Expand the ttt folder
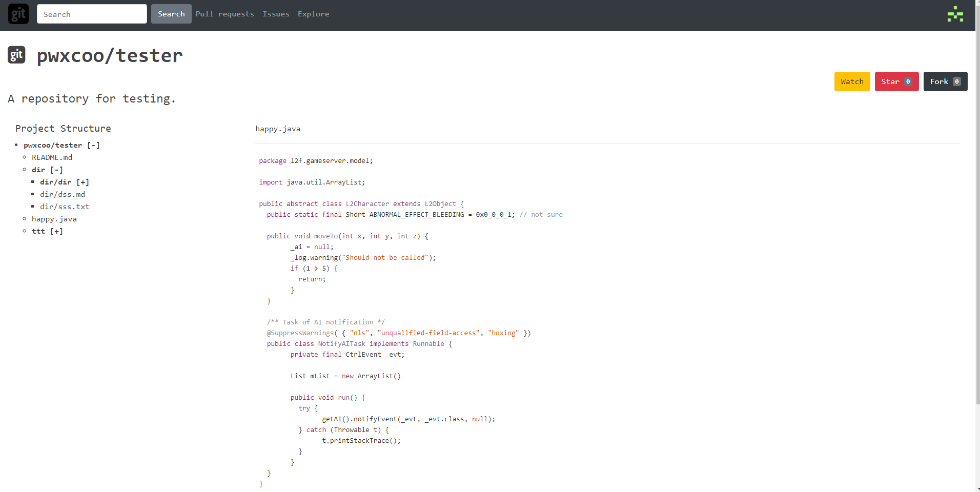Viewport: 980px width, 492px height. tap(56, 231)
